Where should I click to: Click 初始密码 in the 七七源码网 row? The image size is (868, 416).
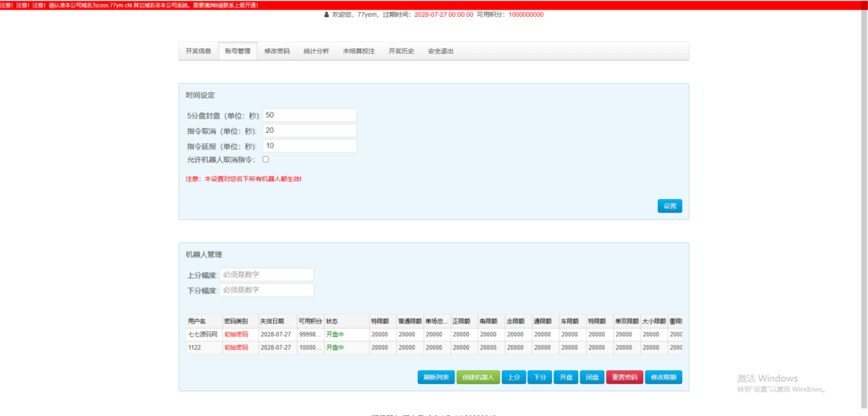(x=236, y=334)
